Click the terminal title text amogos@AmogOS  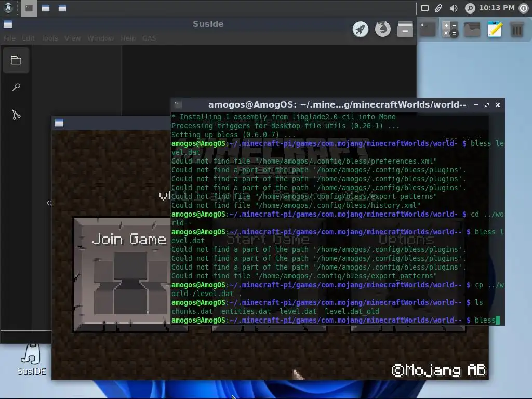click(x=337, y=104)
